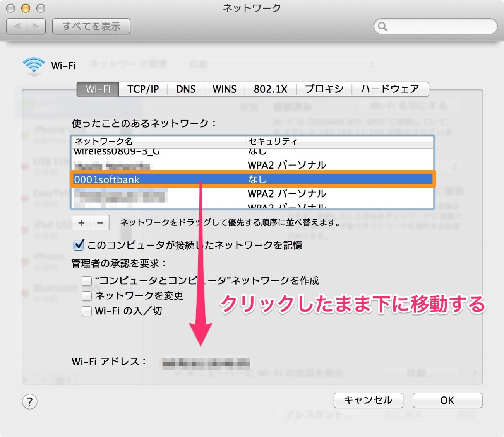504x437 pixels.
Task: Enable Wi-Fi の入/切 checkbox
Action: click(87, 311)
